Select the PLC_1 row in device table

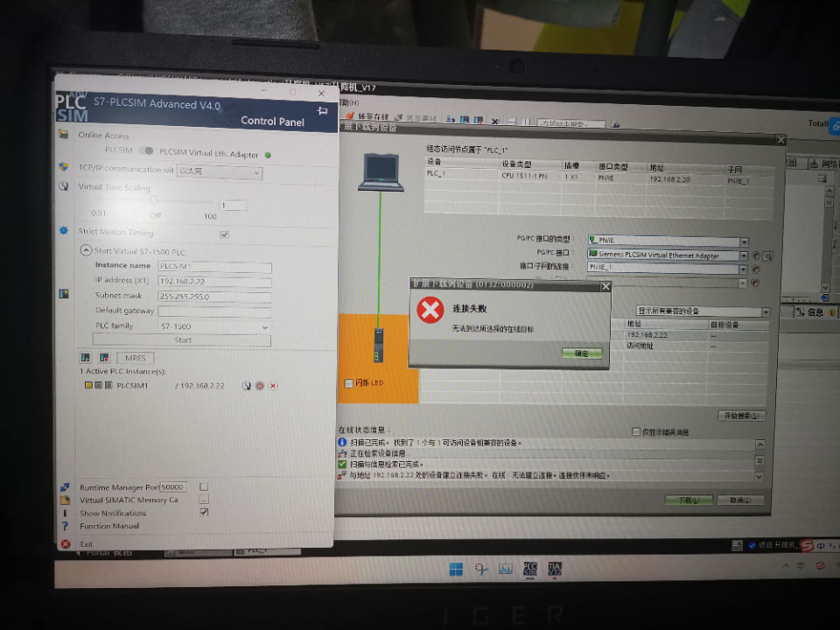[x=598, y=176]
